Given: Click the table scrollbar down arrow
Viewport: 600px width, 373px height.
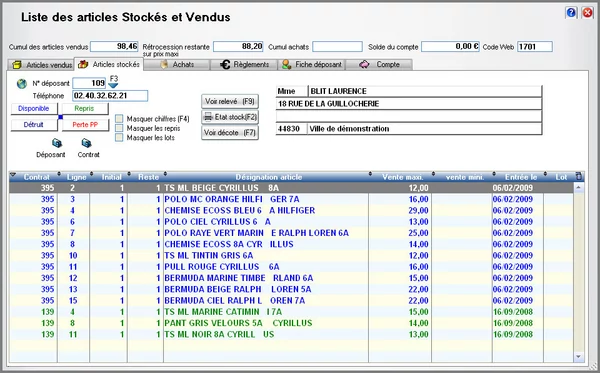Looking at the screenshot, I should [x=579, y=357].
